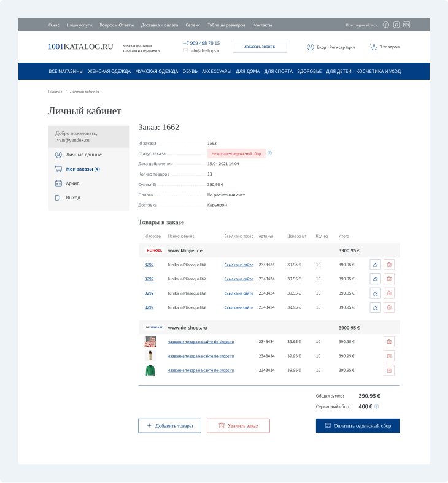
Task: Open Таблицы размеров page
Action: [x=226, y=25]
